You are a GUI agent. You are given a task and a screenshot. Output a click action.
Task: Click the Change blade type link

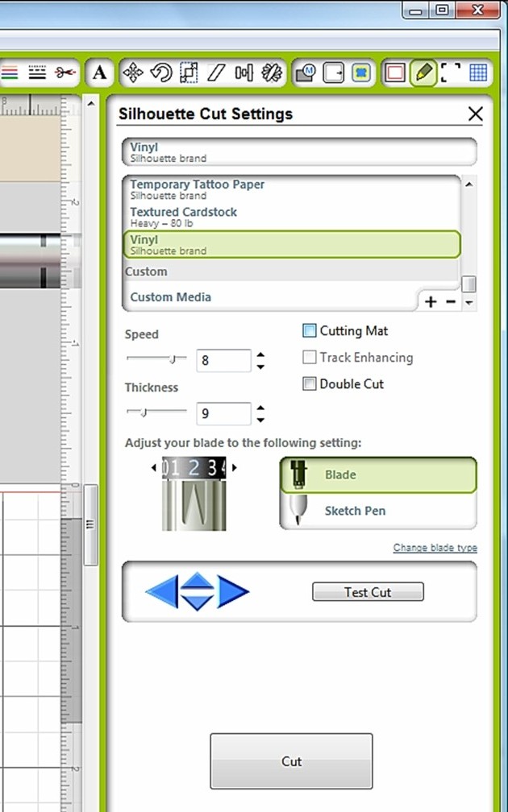[435, 548]
